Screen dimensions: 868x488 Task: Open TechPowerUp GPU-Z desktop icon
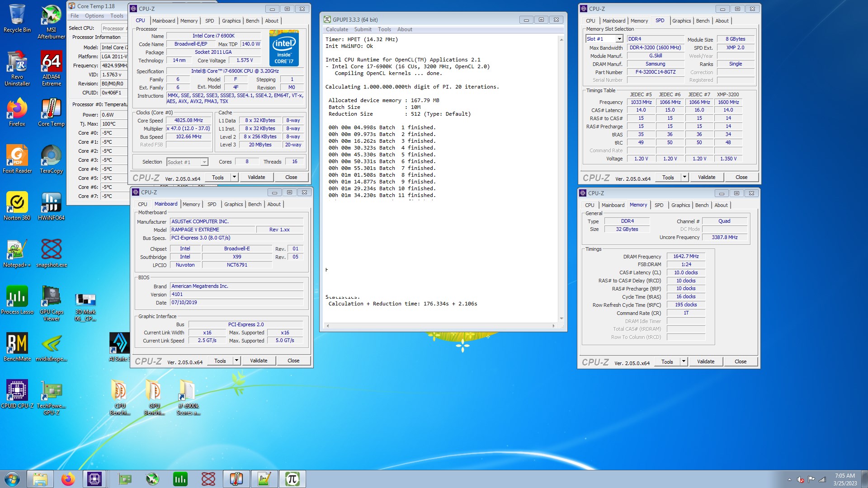click(51, 397)
